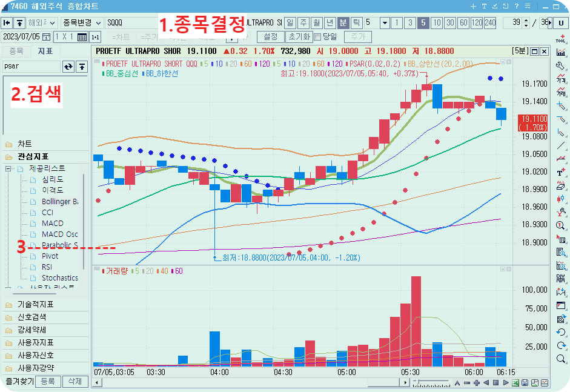The width and height of the screenshot is (570, 392).
Task: Increase the 39 candle count stepper
Action: tap(526, 21)
